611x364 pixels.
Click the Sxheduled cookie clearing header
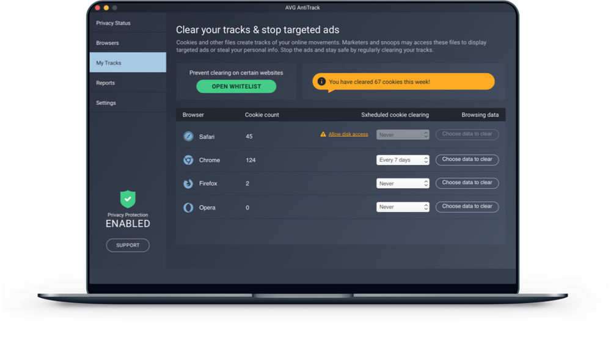[395, 115]
